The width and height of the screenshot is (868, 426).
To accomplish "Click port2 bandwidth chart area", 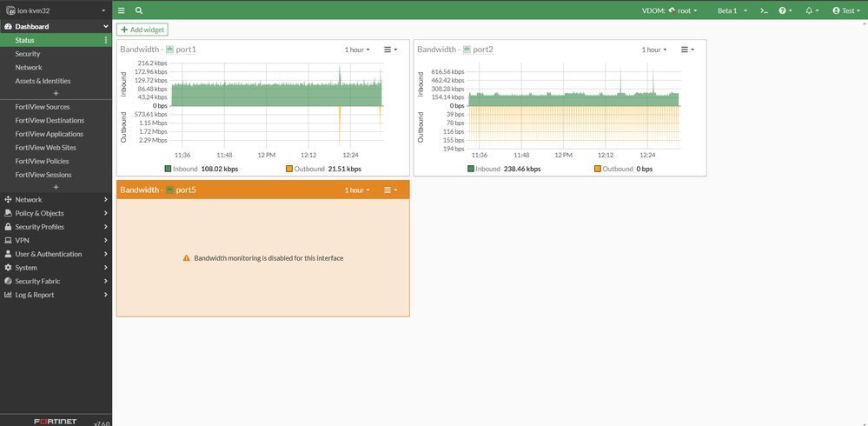I will coord(573,106).
